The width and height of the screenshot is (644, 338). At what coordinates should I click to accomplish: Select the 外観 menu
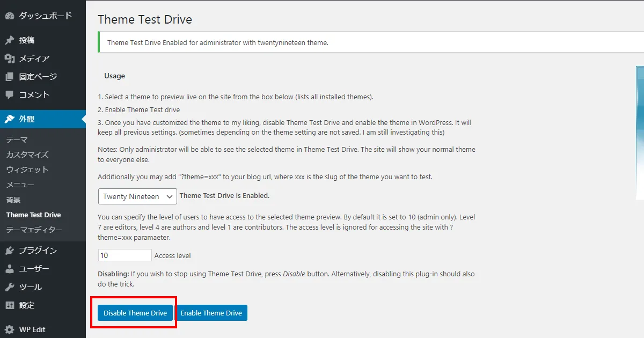[x=43, y=119]
